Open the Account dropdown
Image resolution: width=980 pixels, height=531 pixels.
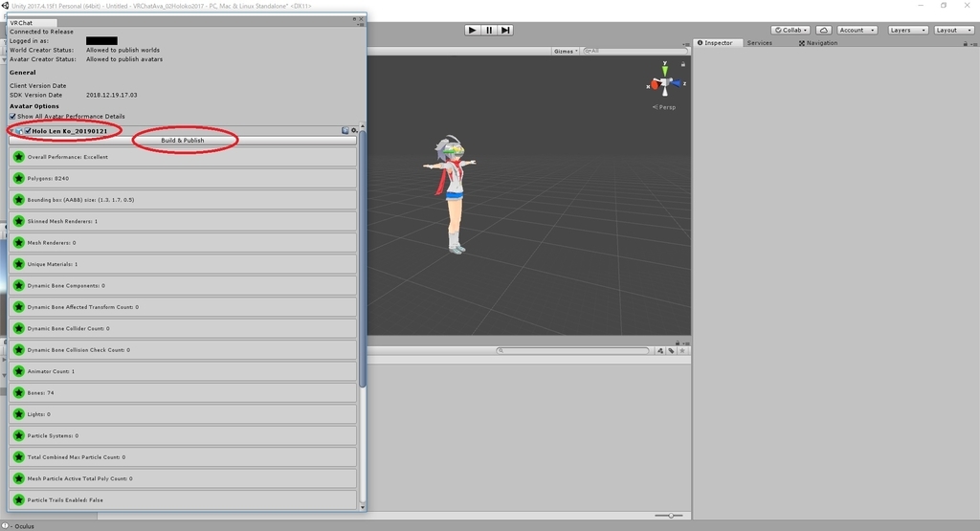point(857,30)
